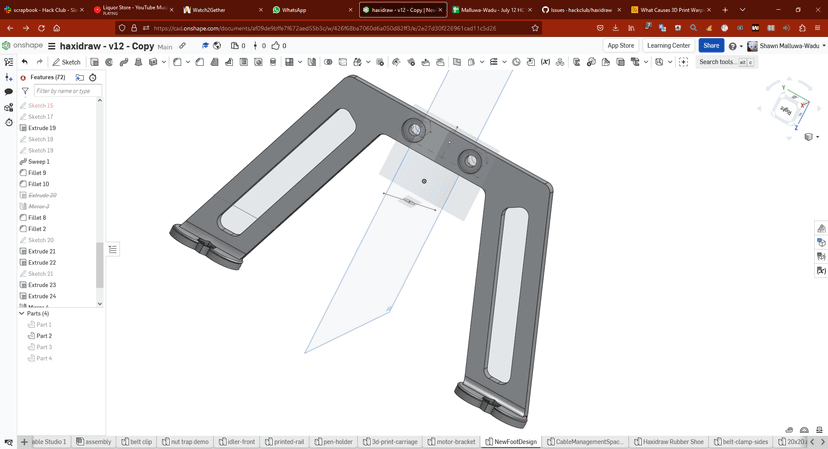
Task: Open the rollback timer icon beside Features
Action: [93, 78]
